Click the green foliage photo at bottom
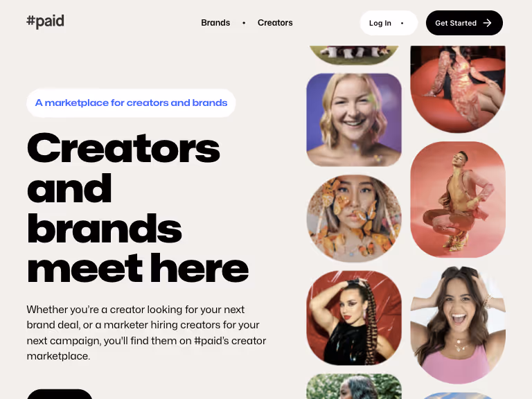This screenshot has width=532, height=399. click(354, 387)
